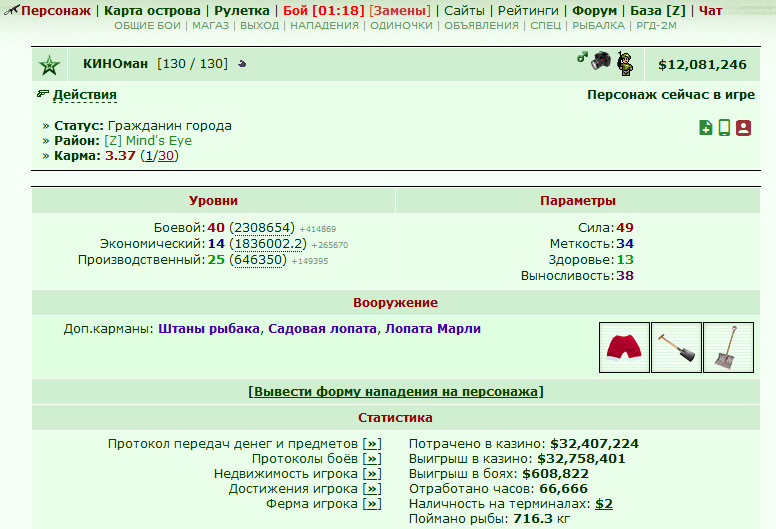Viewport: 776px width, 529px height.
Task: Click the gun icon beside Действия
Action: point(43,94)
